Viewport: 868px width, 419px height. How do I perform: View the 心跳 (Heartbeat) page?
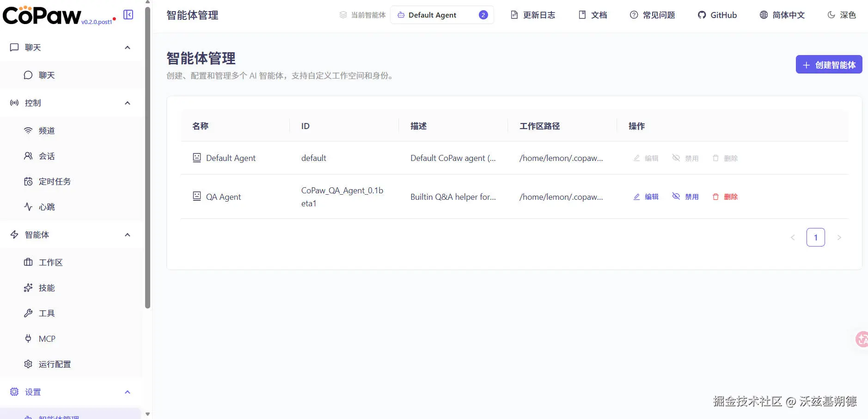click(x=46, y=207)
